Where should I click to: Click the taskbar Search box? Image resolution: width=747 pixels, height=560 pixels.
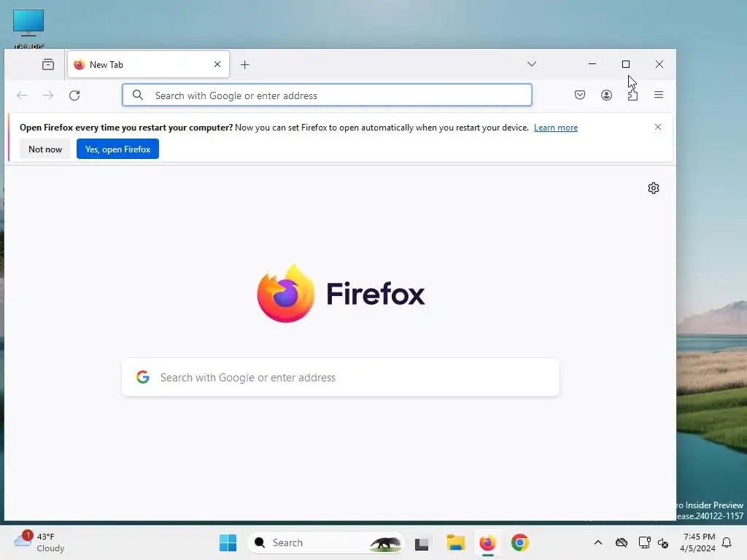point(326,542)
